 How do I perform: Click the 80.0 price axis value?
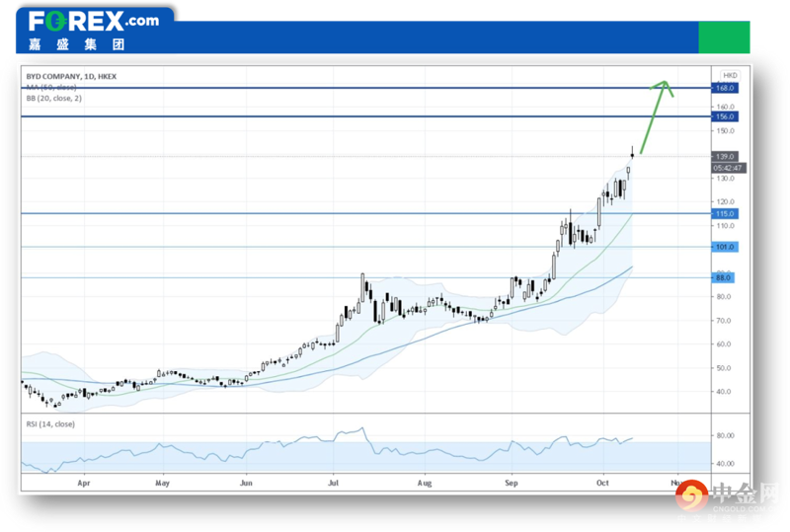pos(724,297)
